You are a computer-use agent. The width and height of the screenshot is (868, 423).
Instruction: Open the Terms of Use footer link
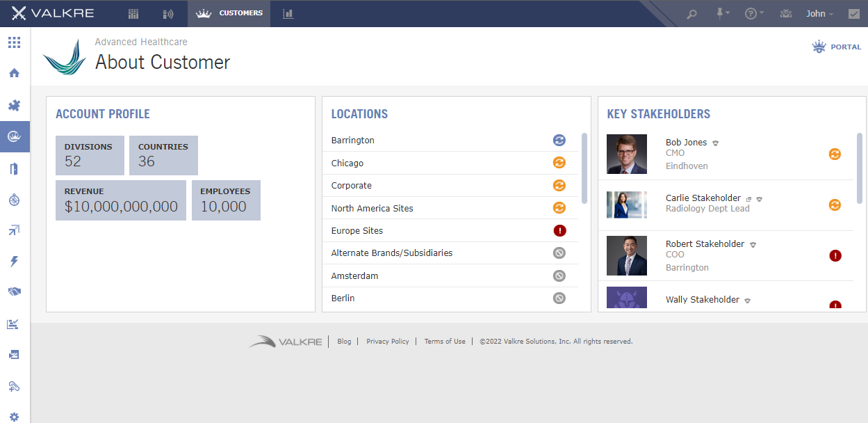(445, 342)
